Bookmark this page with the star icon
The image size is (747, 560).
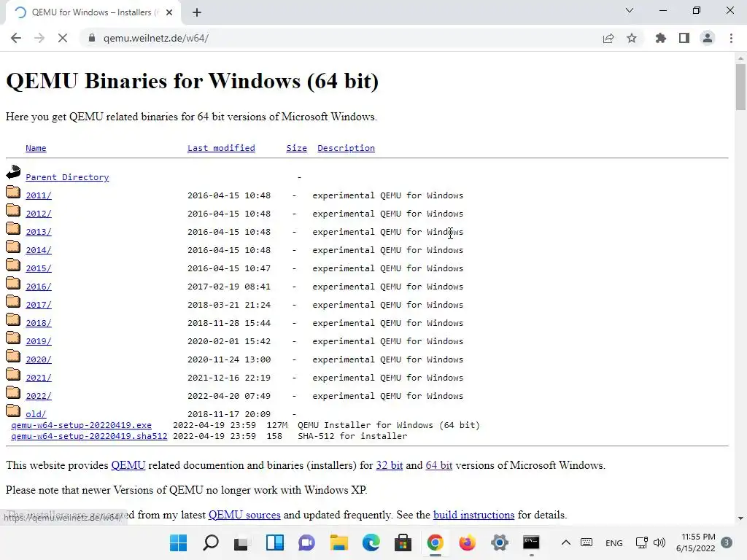click(632, 38)
